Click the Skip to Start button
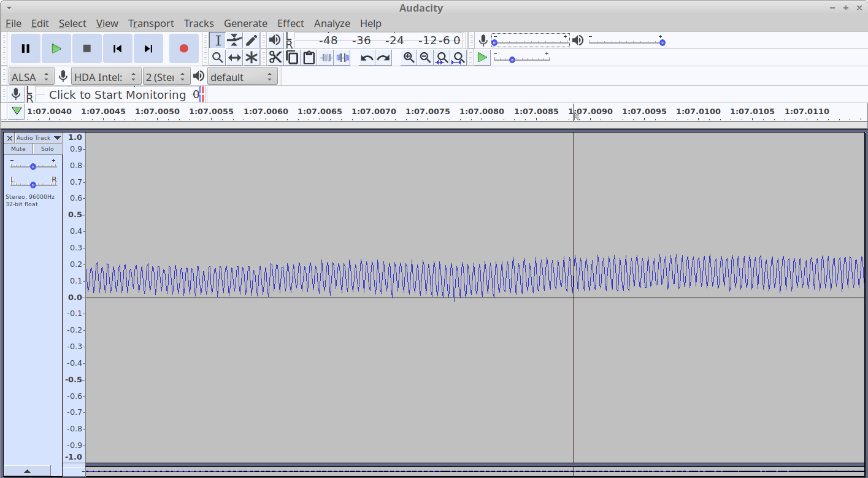868x478 pixels. [x=118, y=48]
